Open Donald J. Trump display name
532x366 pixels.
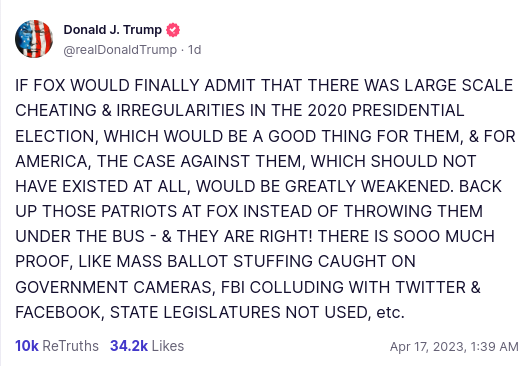coord(113,30)
